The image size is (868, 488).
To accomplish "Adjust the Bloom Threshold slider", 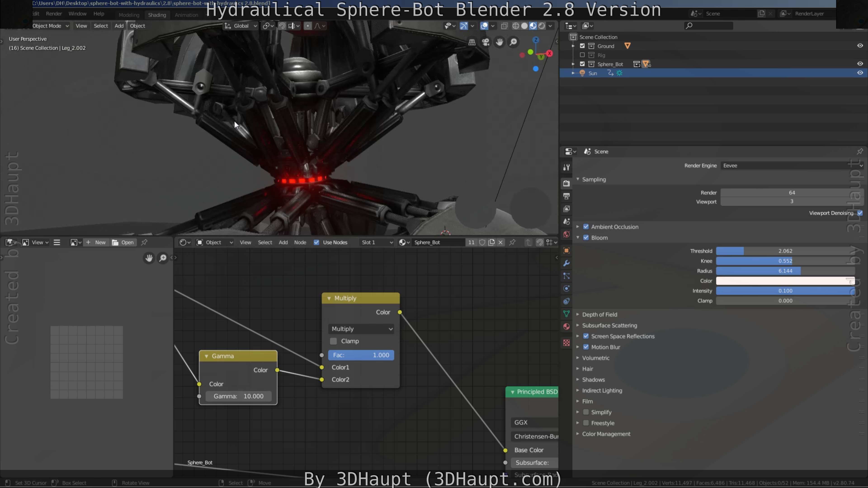I will pos(785,251).
